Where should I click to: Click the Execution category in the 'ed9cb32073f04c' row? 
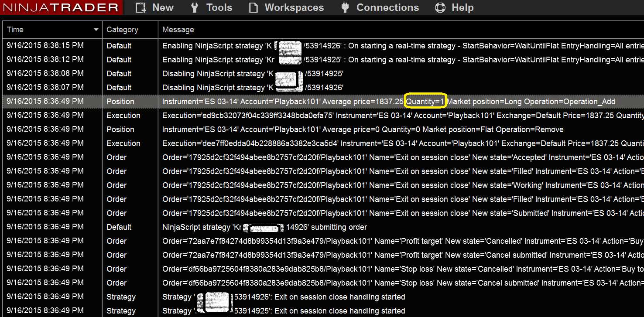(123, 116)
